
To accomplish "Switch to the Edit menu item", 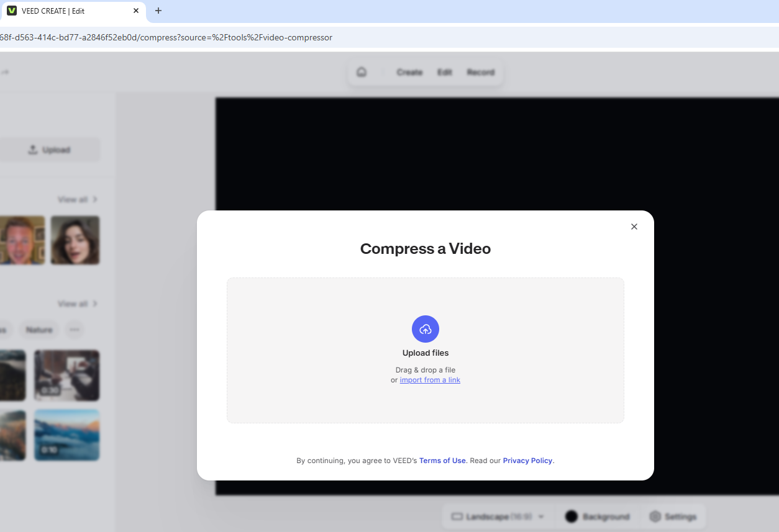I will pyautogui.click(x=444, y=72).
